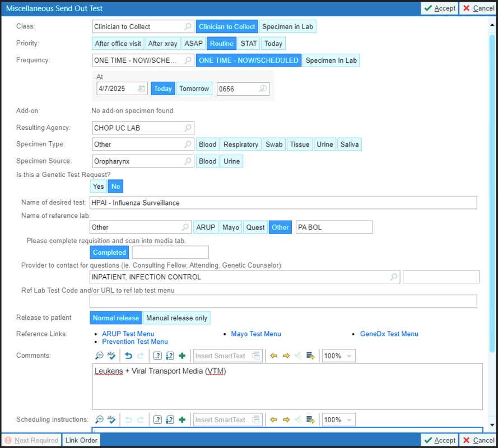The height and width of the screenshot is (448, 498).
Task: Click Accept button in title bar
Action: click(x=440, y=8)
